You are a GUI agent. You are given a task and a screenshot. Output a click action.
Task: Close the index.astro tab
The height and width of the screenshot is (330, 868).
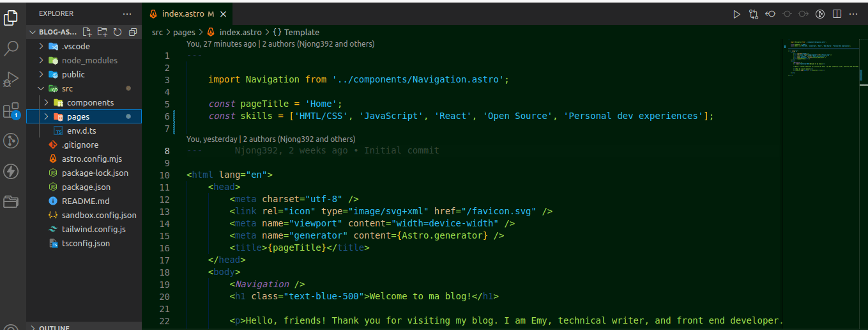click(222, 13)
